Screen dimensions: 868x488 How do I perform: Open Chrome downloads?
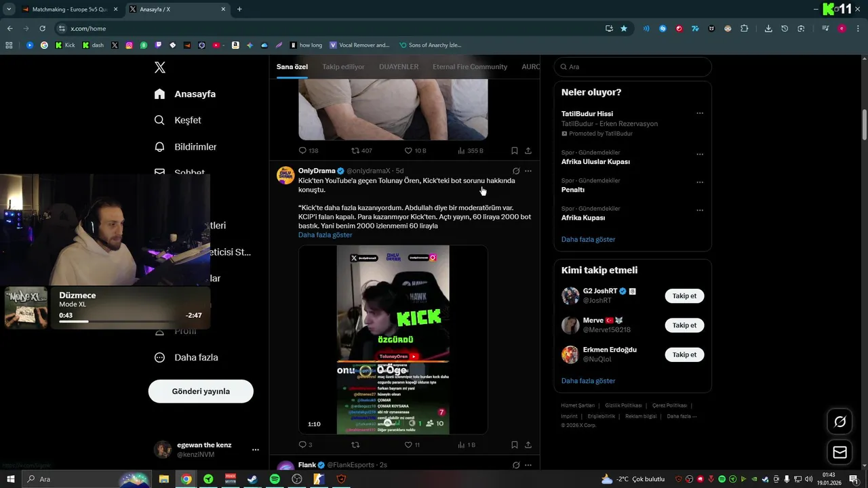(768, 28)
